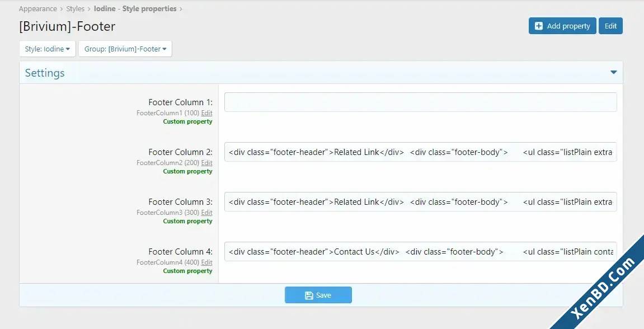Open Edit link for FooterColumn2 (200)

point(206,163)
